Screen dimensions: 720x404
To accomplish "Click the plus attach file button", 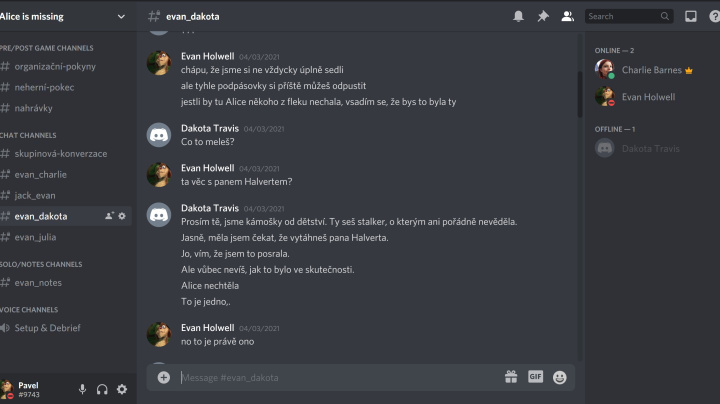I will [x=163, y=377].
